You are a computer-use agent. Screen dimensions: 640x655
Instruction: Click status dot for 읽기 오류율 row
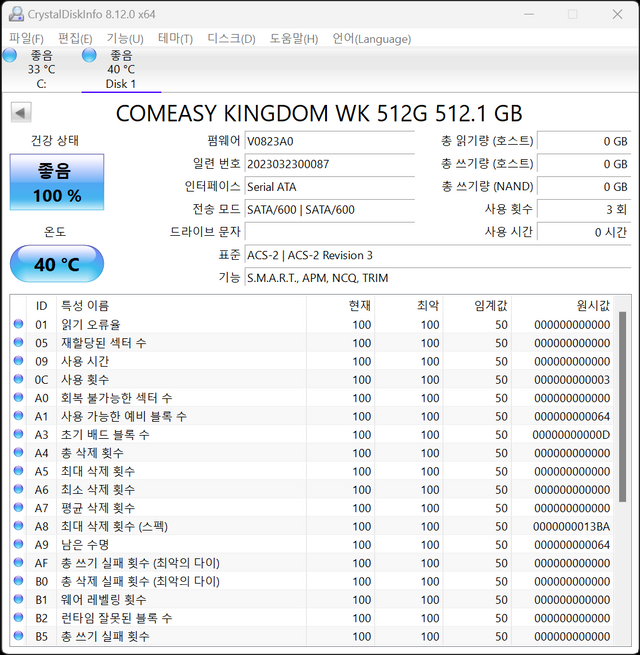coord(18,325)
